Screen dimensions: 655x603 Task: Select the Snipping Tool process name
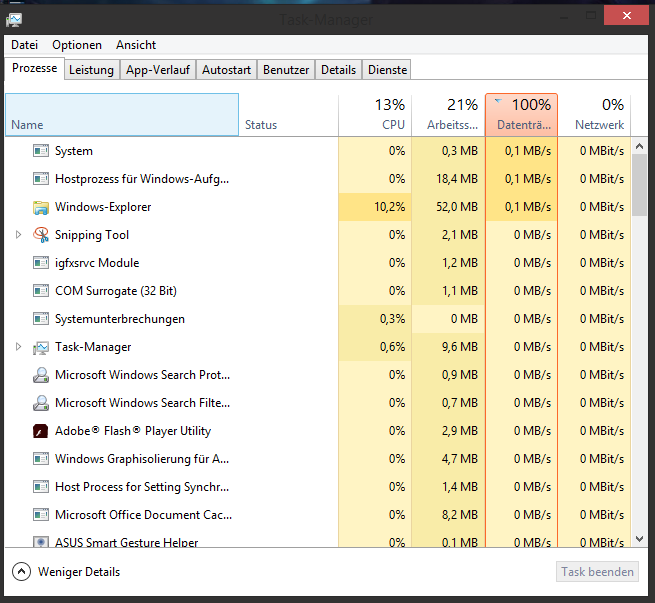92,235
